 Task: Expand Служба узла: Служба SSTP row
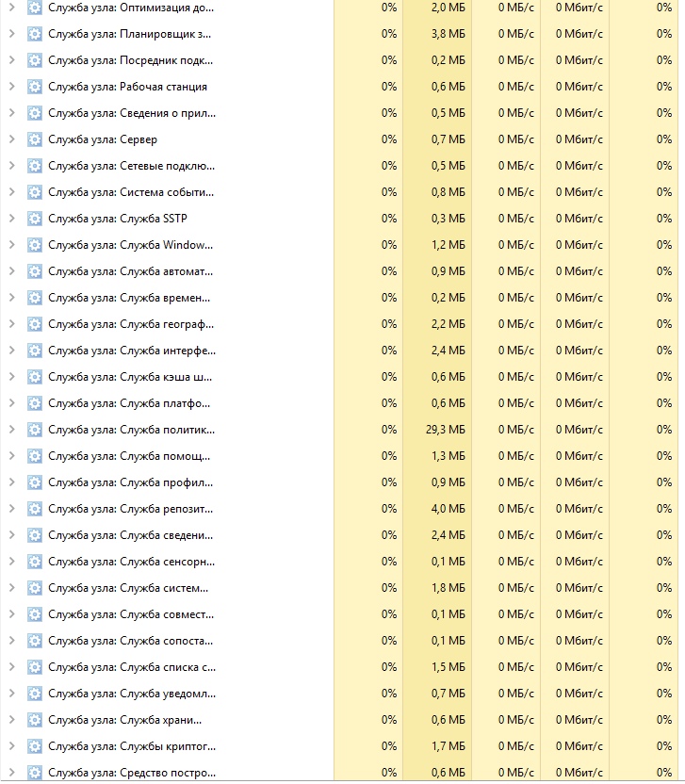coord(11,219)
